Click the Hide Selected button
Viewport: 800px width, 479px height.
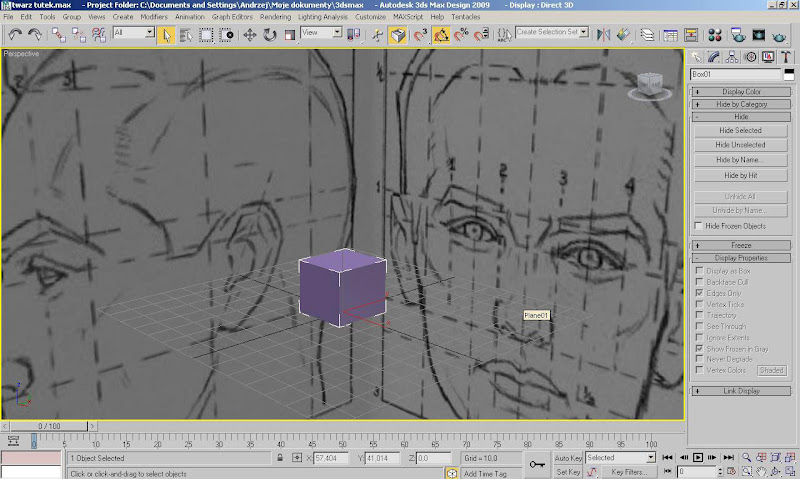pos(739,130)
